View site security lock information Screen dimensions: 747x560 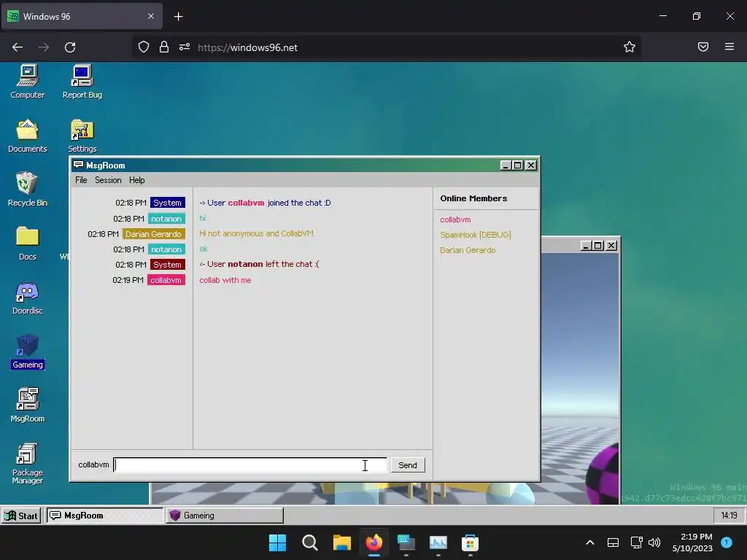pos(164,47)
